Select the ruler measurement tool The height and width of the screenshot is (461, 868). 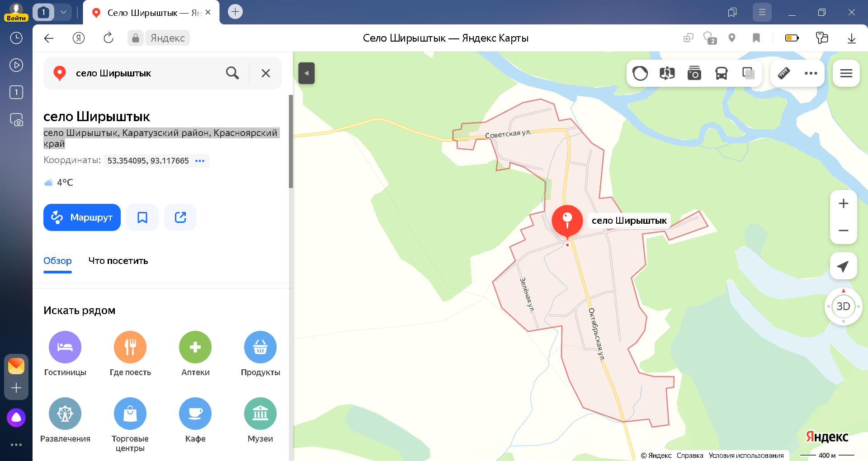tap(784, 73)
